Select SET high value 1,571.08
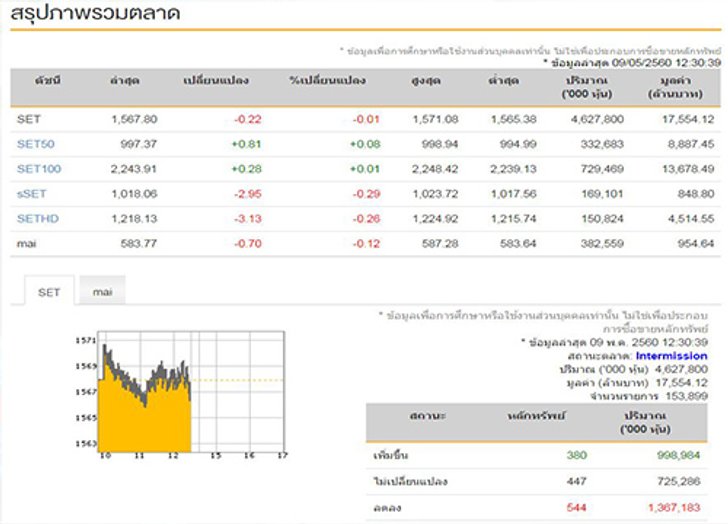This screenshot has height=524, width=728. pyautogui.click(x=436, y=119)
